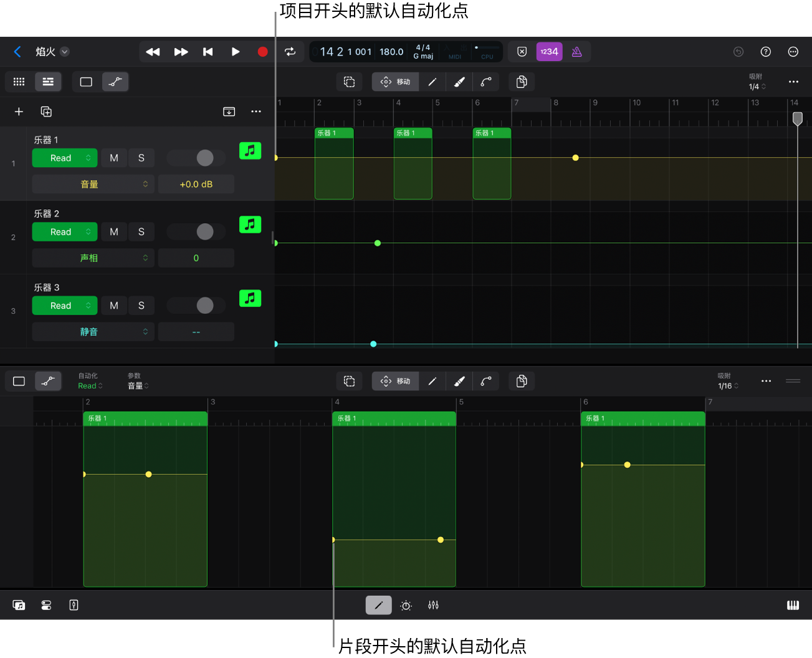Adjust the volume slider knob for 乐器 3
Screen dimensions: 812x658
[204, 305]
